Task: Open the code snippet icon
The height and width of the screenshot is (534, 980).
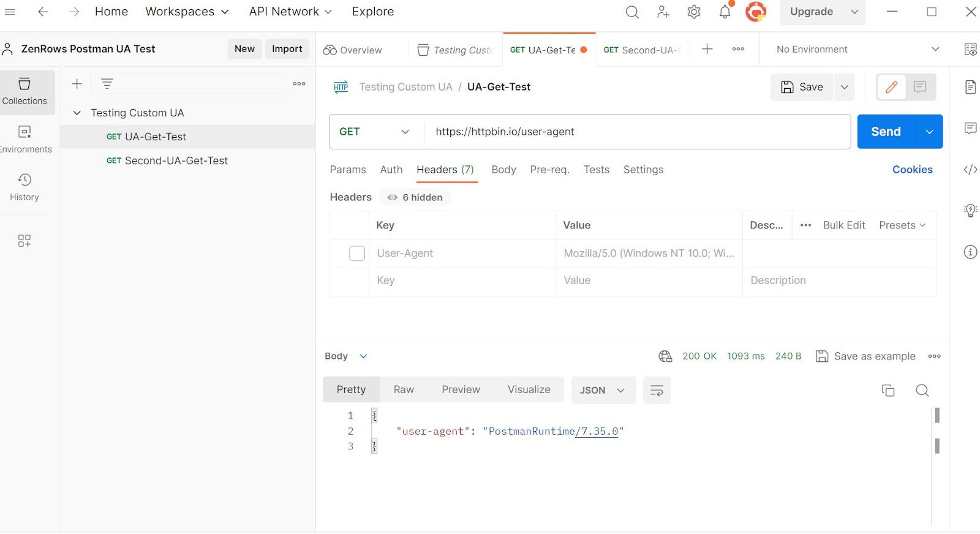Action: 970,170
